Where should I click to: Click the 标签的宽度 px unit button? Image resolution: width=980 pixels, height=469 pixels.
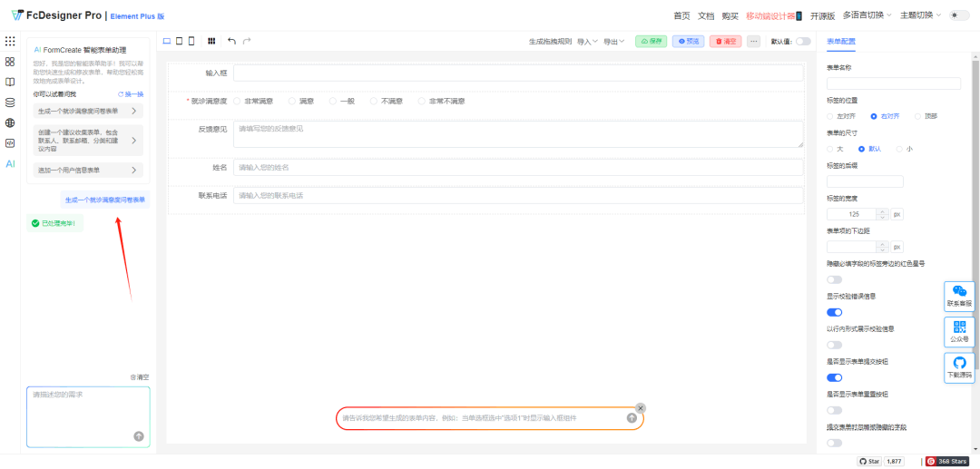[x=897, y=214]
